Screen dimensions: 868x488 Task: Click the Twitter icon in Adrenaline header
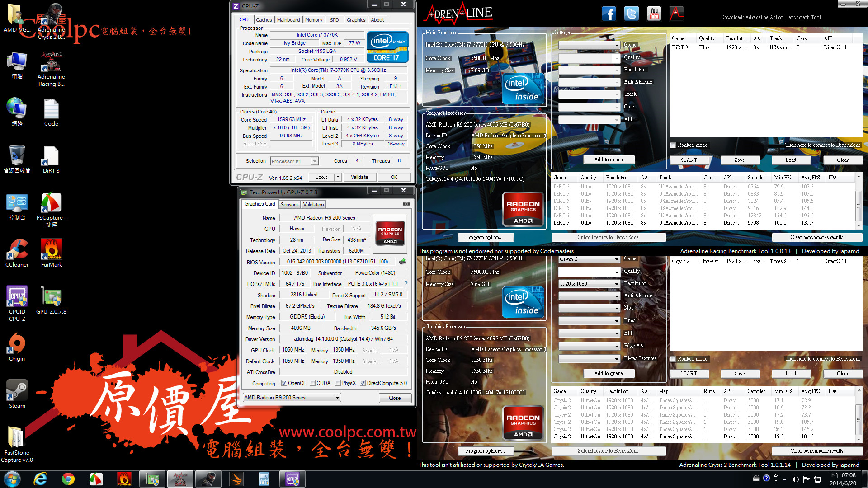pos(632,14)
